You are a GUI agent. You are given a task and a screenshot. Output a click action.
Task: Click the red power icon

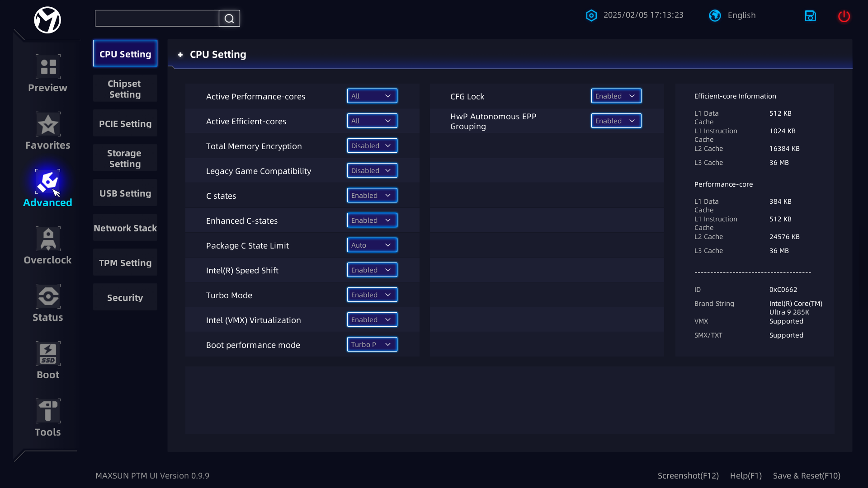pos(844,16)
